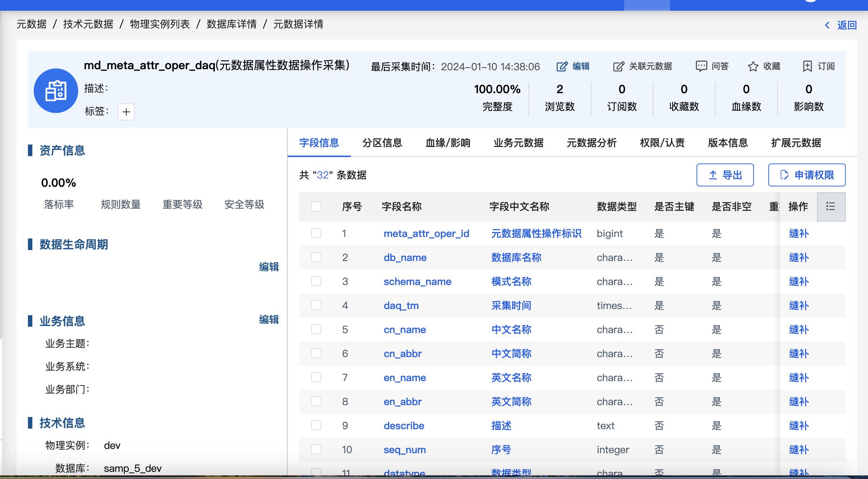This screenshot has height=479, width=868.
Task: Check the row for en_abbr
Action: [x=316, y=402]
